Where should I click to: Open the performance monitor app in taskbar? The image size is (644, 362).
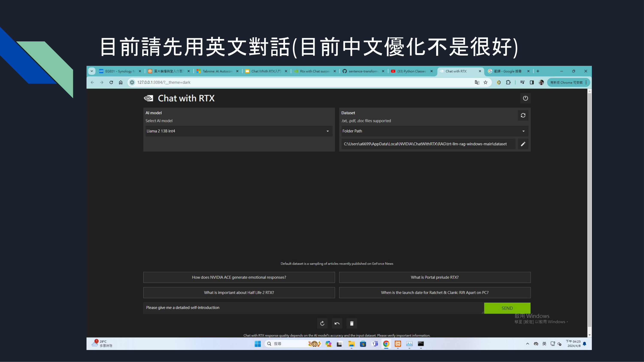pos(409,344)
